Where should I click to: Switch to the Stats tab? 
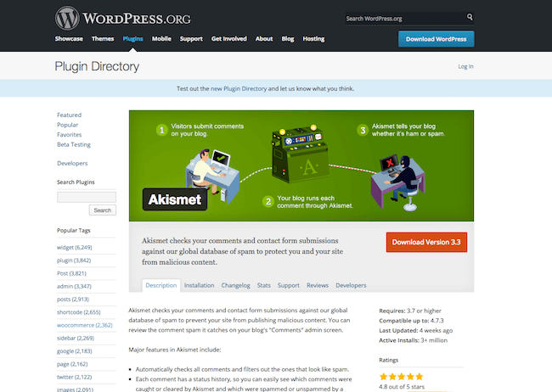(263, 285)
